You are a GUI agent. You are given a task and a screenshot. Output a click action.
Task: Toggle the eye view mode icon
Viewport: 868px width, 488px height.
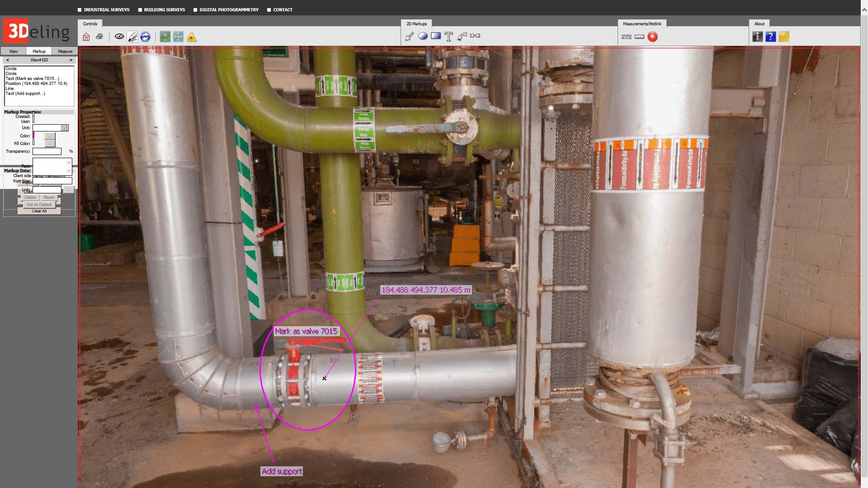(119, 37)
